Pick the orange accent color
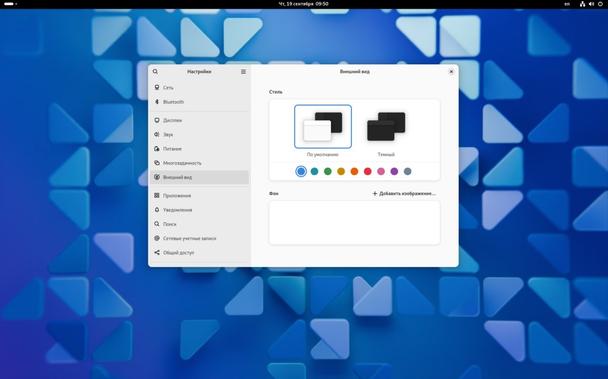 tap(354, 171)
